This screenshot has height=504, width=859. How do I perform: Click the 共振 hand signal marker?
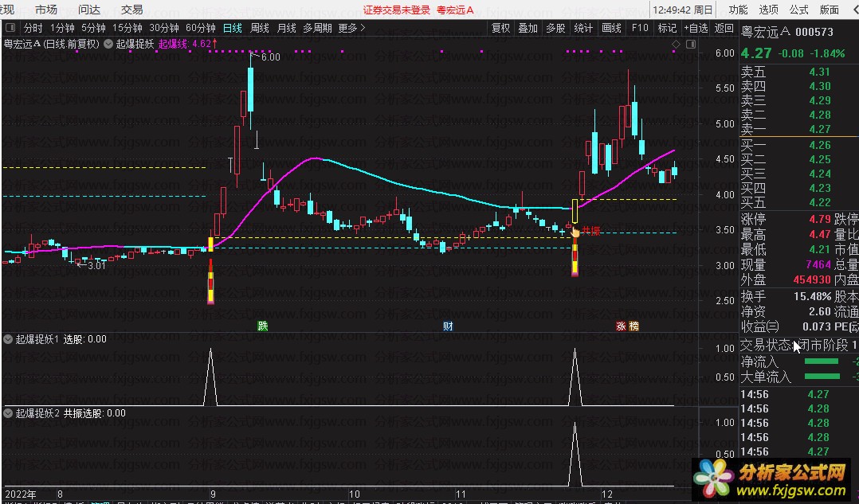[575, 232]
